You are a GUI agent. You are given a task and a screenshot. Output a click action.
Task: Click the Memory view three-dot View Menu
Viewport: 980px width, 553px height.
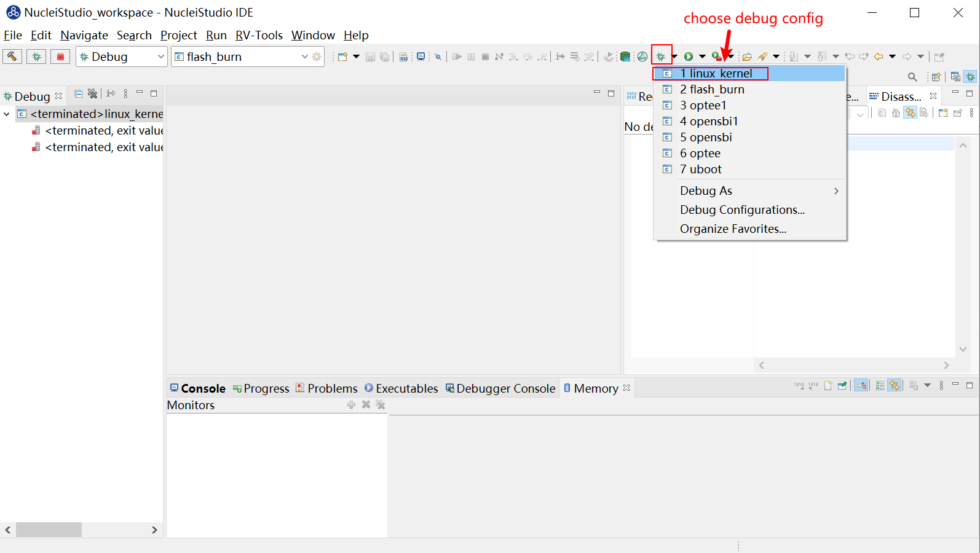tap(941, 385)
